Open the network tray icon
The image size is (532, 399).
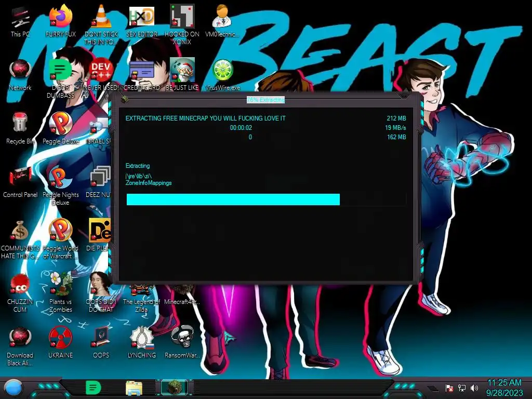click(462, 388)
